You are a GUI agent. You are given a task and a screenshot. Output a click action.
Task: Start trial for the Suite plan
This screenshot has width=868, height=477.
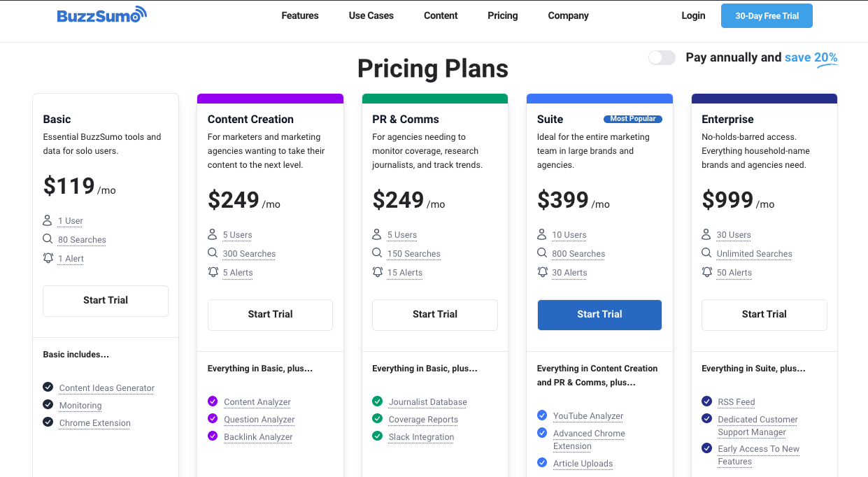(599, 315)
